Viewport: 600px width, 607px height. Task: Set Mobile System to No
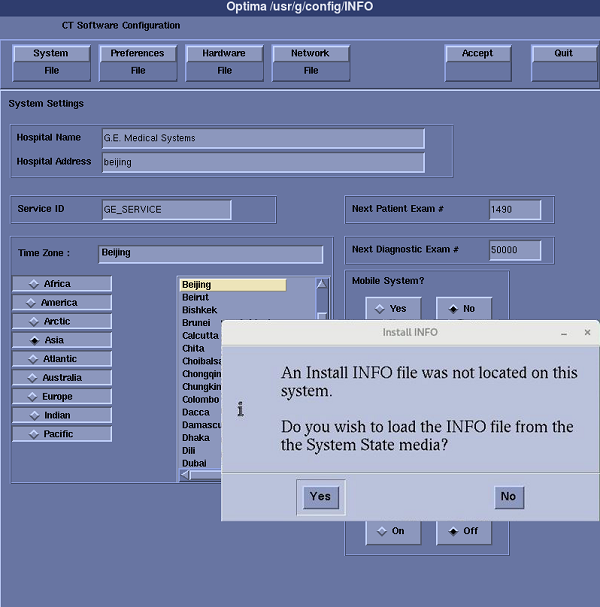(463, 309)
